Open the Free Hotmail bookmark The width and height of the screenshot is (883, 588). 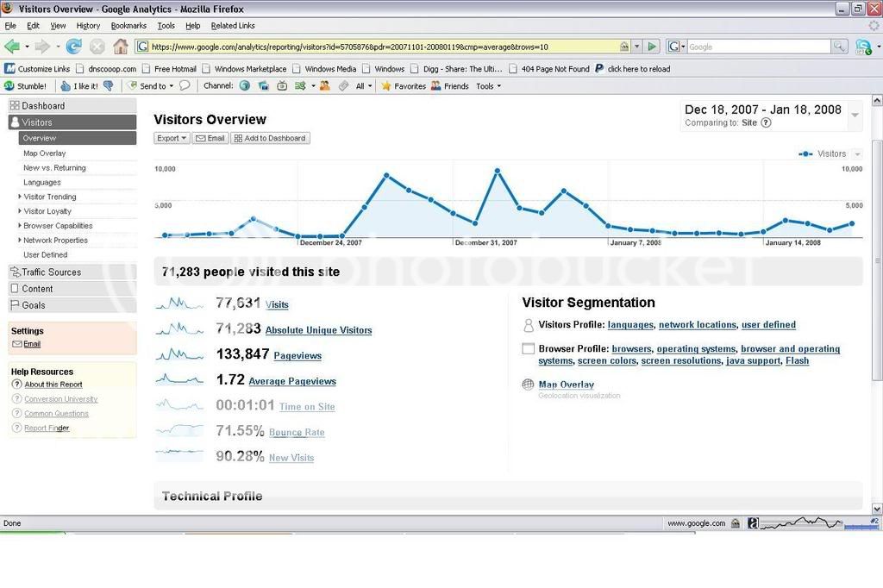[x=169, y=69]
